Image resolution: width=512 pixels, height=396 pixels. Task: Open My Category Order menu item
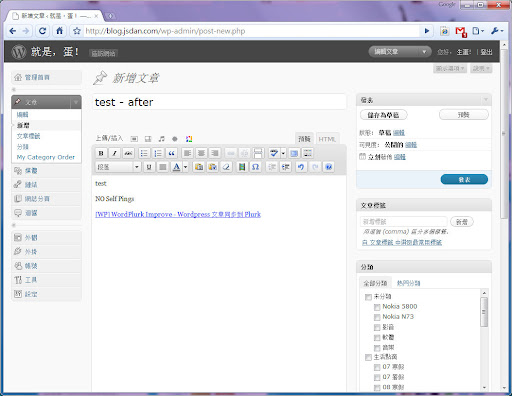[x=46, y=157]
